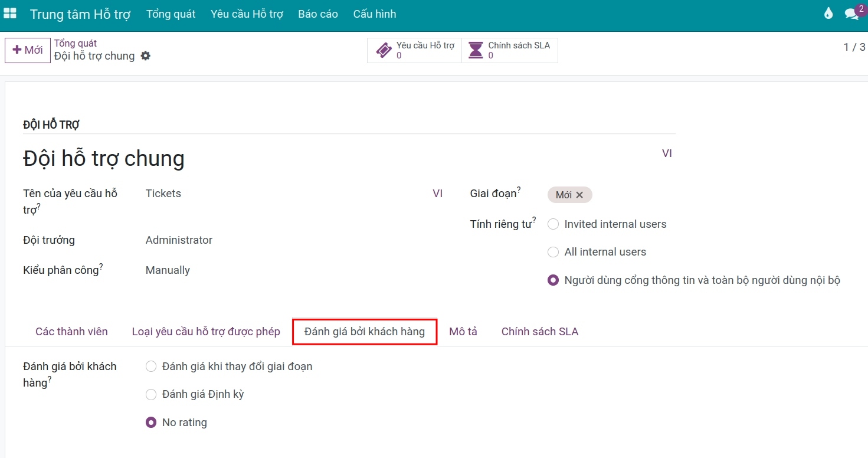Switch to the Các thành viên tab
Image resolution: width=868 pixels, height=458 pixels.
tap(71, 332)
